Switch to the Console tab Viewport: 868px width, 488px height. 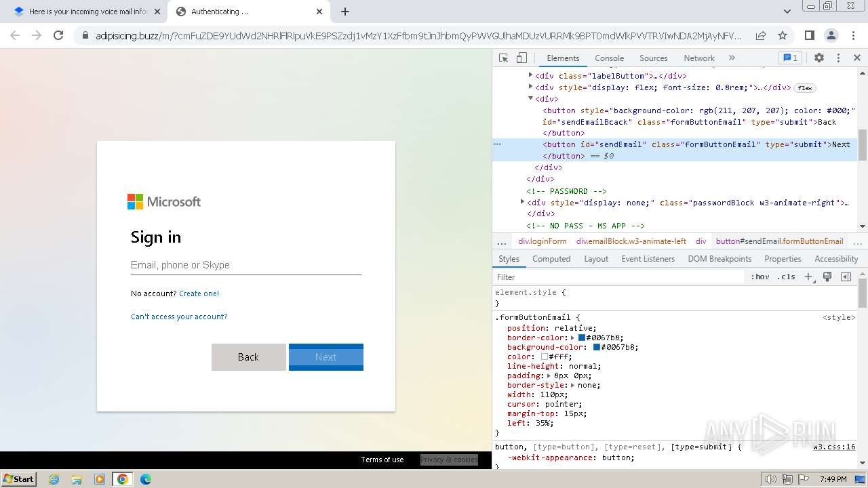(x=609, y=58)
